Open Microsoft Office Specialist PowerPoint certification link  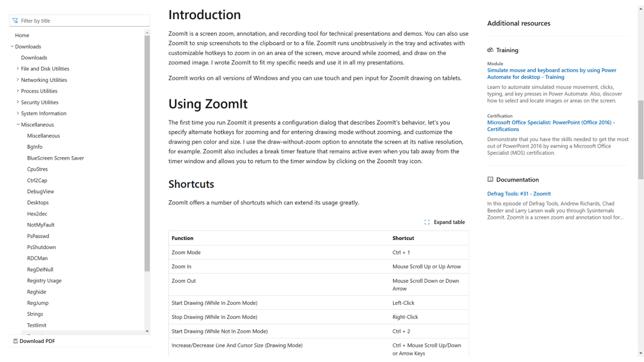(x=550, y=126)
